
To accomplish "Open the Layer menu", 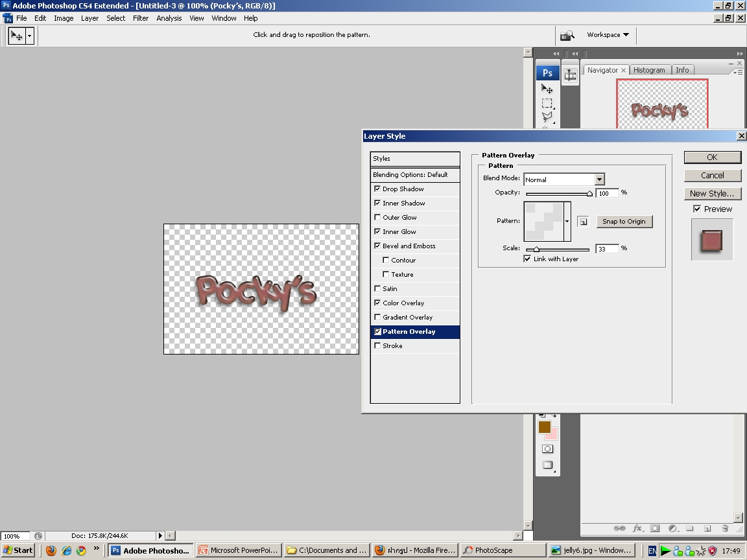I will [x=89, y=18].
